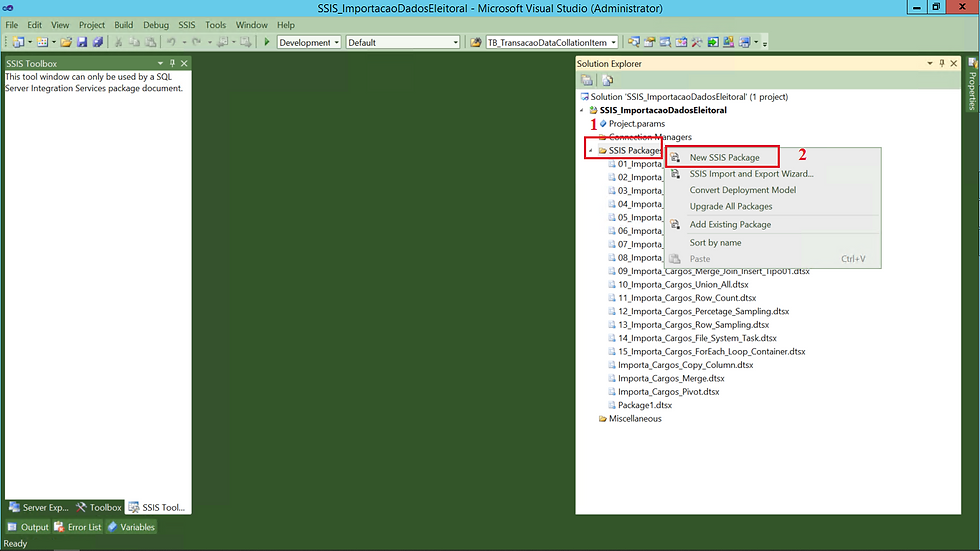Image resolution: width=980 pixels, height=551 pixels.
Task: Click the Project.params file icon
Action: pos(603,124)
